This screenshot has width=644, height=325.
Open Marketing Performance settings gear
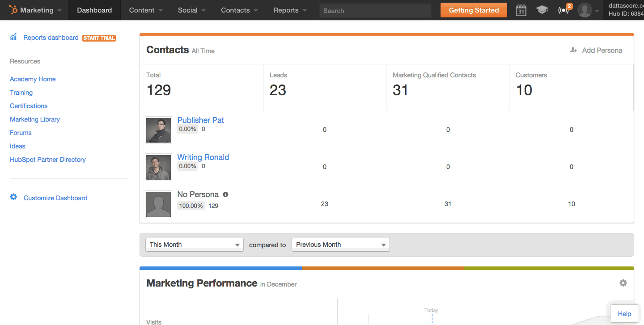623,283
